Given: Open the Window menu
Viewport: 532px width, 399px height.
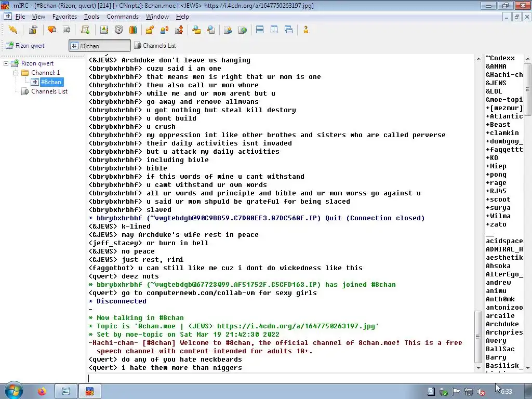Looking at the screenshot, I should pyautogui.click(x=157, y=17).
